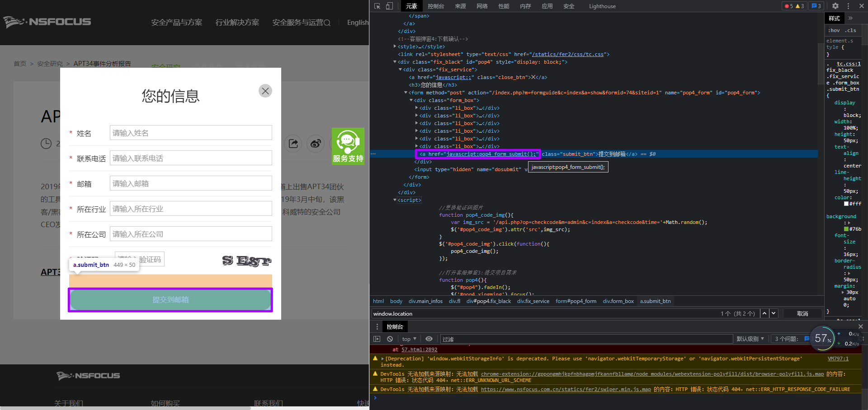Select the 样式 (Styles) pane tab

[x=834, y=18]
